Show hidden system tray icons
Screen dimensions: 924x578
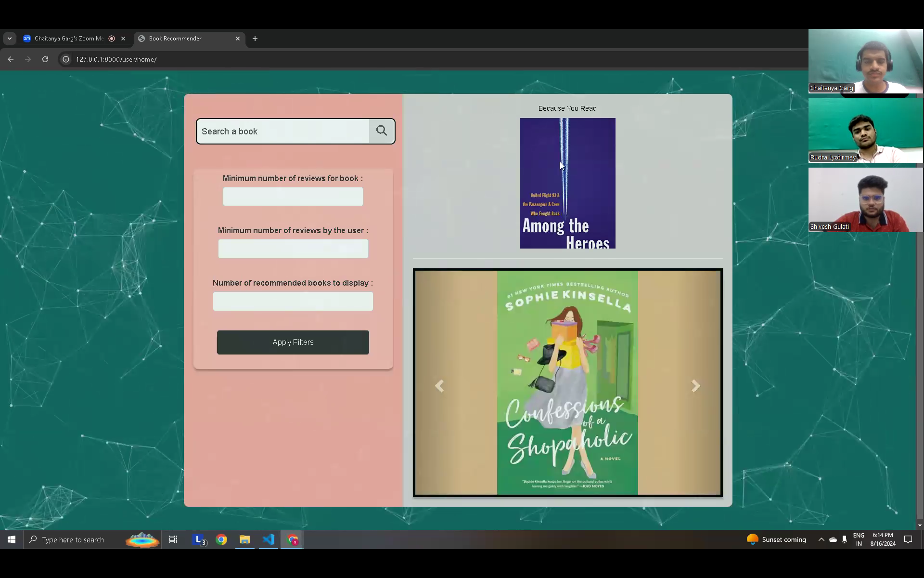tap(821, 539)
